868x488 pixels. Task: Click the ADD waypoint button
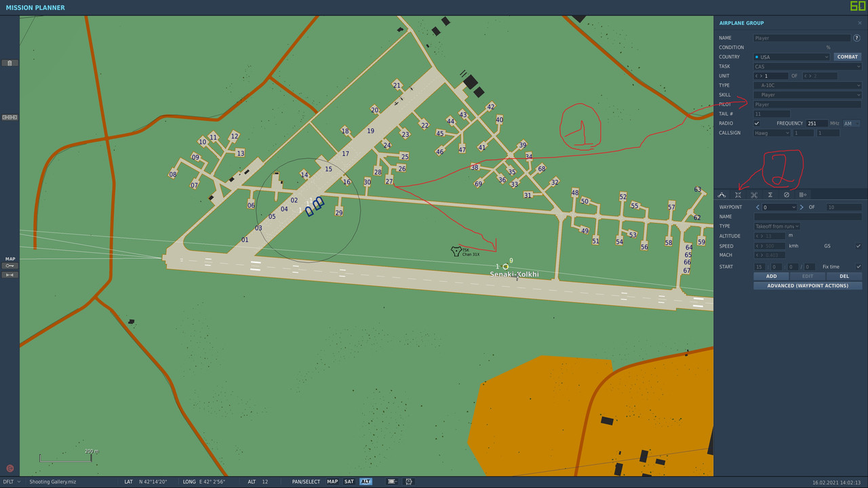coord(772,277)
